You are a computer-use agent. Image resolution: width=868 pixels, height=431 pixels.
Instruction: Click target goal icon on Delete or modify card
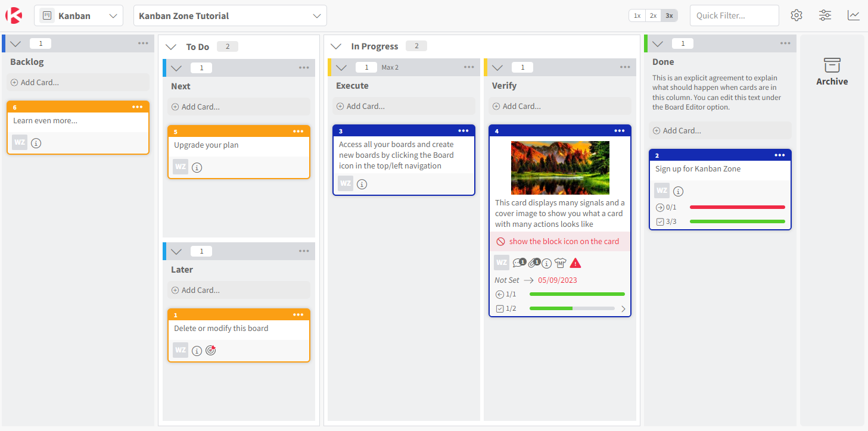(210, 350)
